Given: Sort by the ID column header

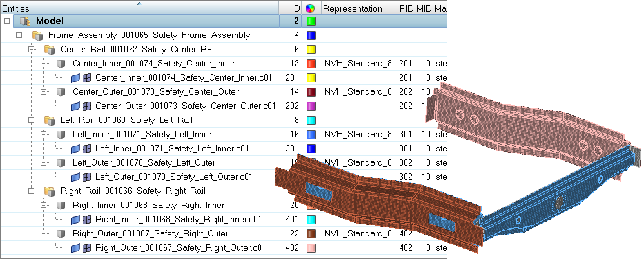Looking at the screenshot, I should tap(291, 8).
